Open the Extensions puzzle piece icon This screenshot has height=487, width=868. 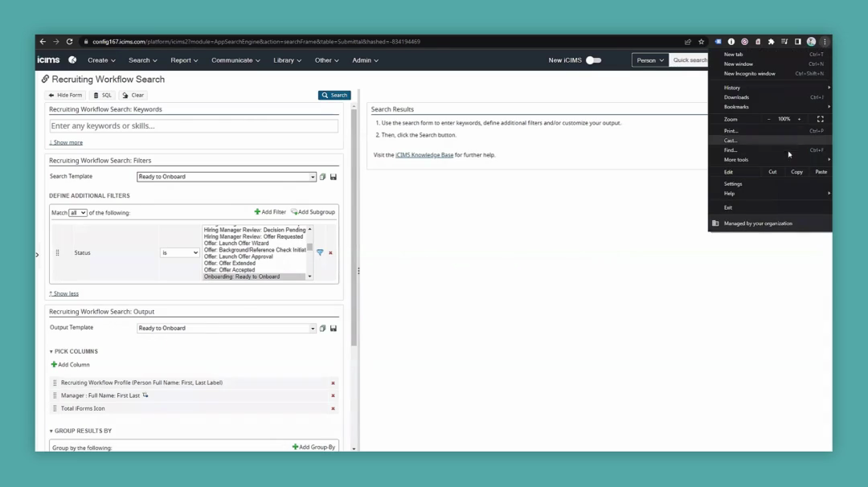(x=771, y=42)
